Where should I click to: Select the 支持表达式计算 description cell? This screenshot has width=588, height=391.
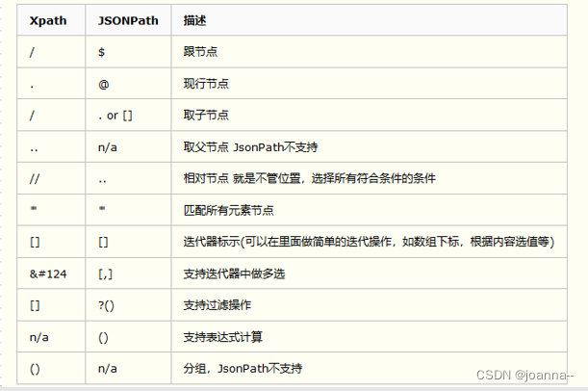[x=369, y=337]
